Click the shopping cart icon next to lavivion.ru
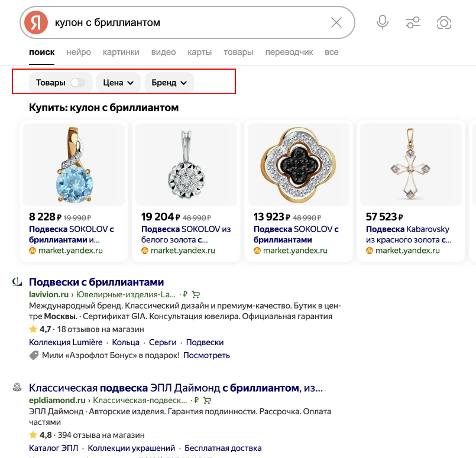The height and width of the screenshot is (458, 476). tap(196, 294)
